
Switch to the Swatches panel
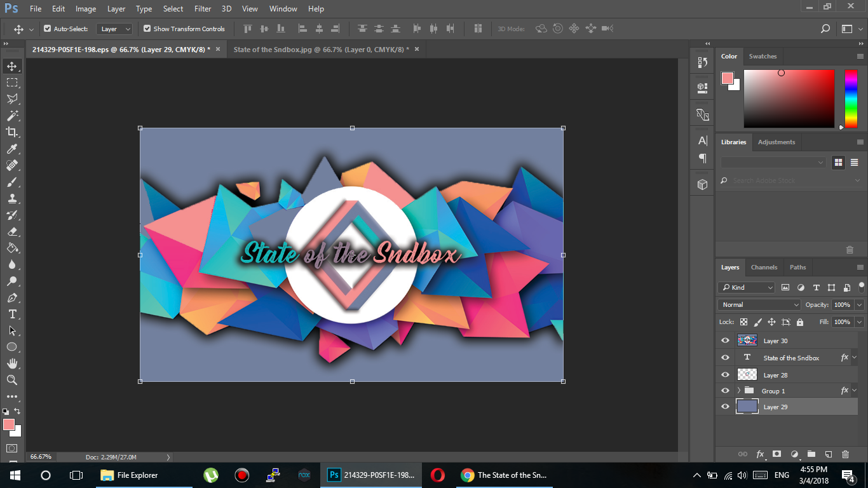pos(763,56)
